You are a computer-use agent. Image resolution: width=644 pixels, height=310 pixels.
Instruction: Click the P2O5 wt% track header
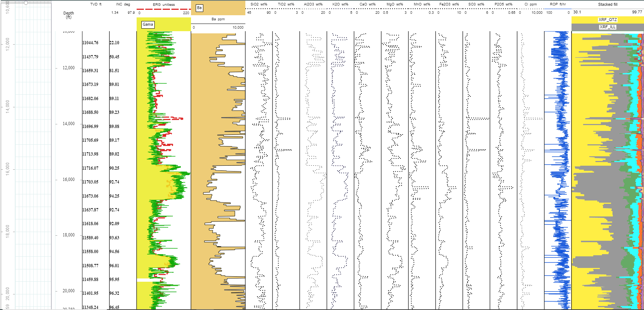503,4
